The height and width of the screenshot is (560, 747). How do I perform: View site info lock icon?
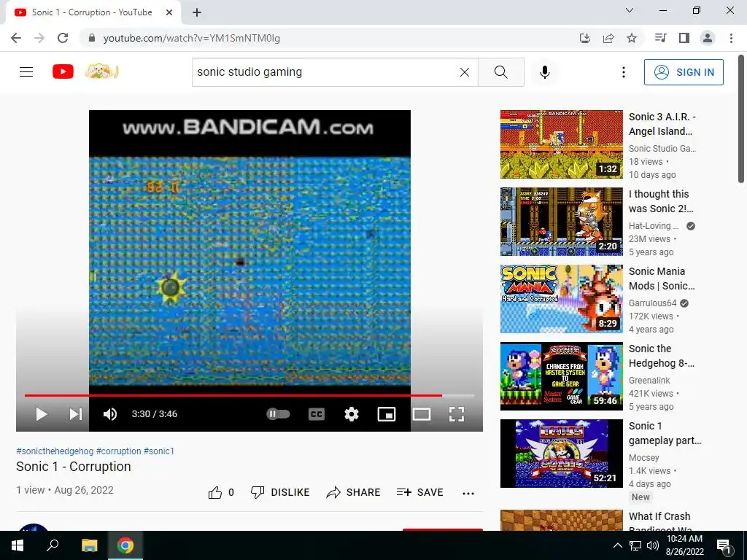[x=92, y=38]
